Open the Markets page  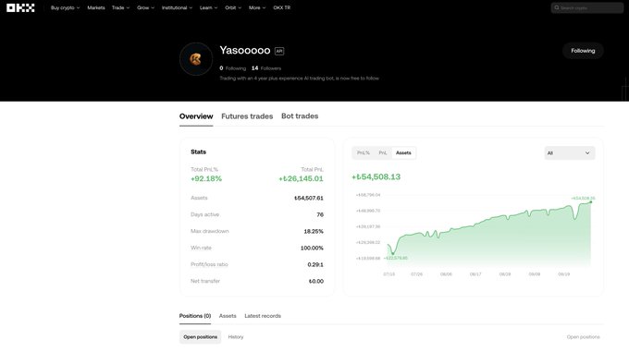tap(96, 7)
